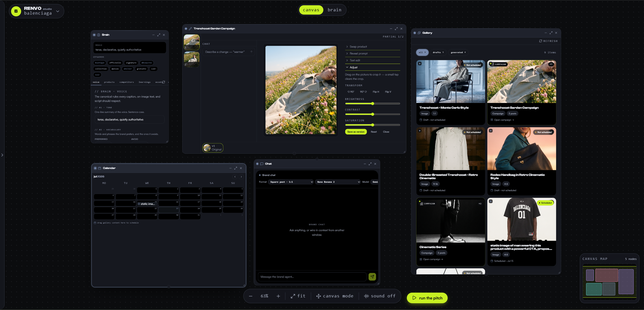The height and width of the screenshot is (310, 644).
Task: Click rotate 90 degrees clockwise
Action: [363, 92]
